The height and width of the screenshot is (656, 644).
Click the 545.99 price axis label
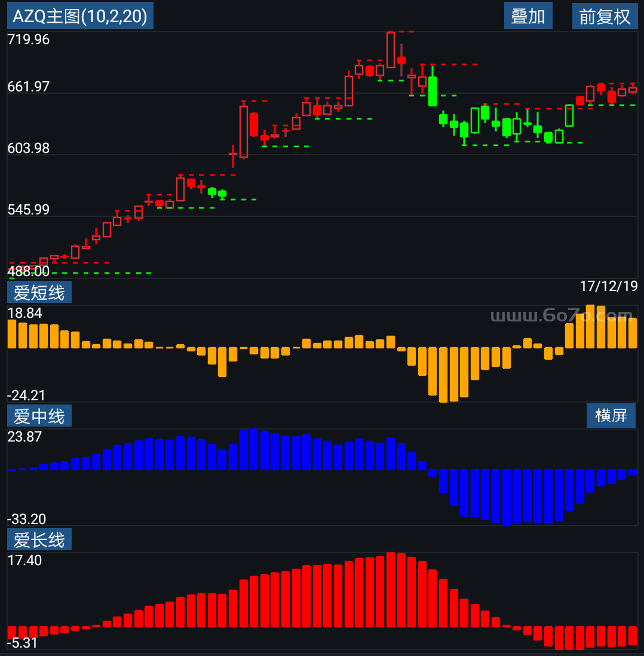pyautogui.click(x=29, y=210)
